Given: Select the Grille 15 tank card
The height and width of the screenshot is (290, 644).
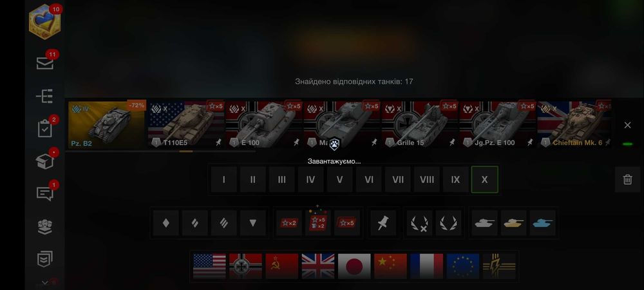Looking at the screenshot, I should pos(420,124).
